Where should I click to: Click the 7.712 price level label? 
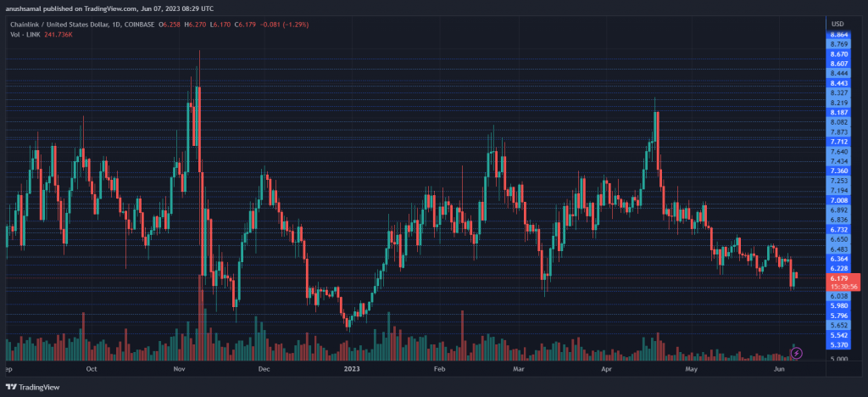pos(837,142)
